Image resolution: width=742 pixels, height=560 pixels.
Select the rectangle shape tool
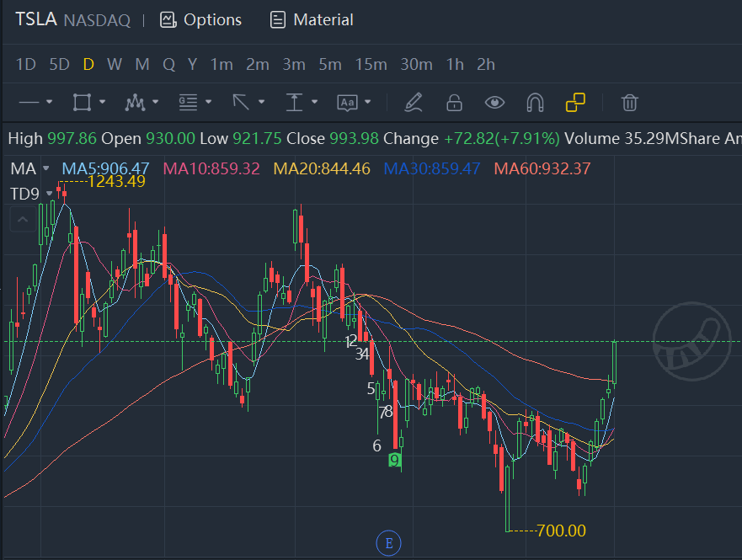pos(82,102)
